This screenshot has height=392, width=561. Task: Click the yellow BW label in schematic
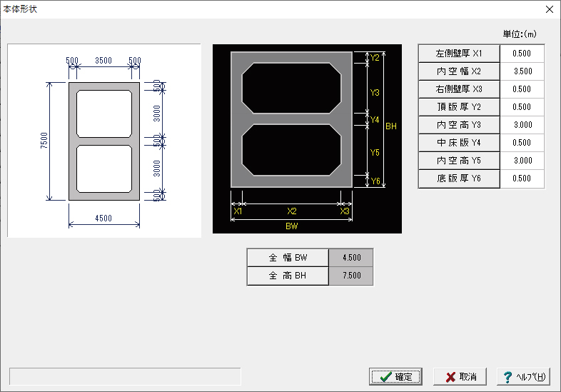[x=292, y=226]
